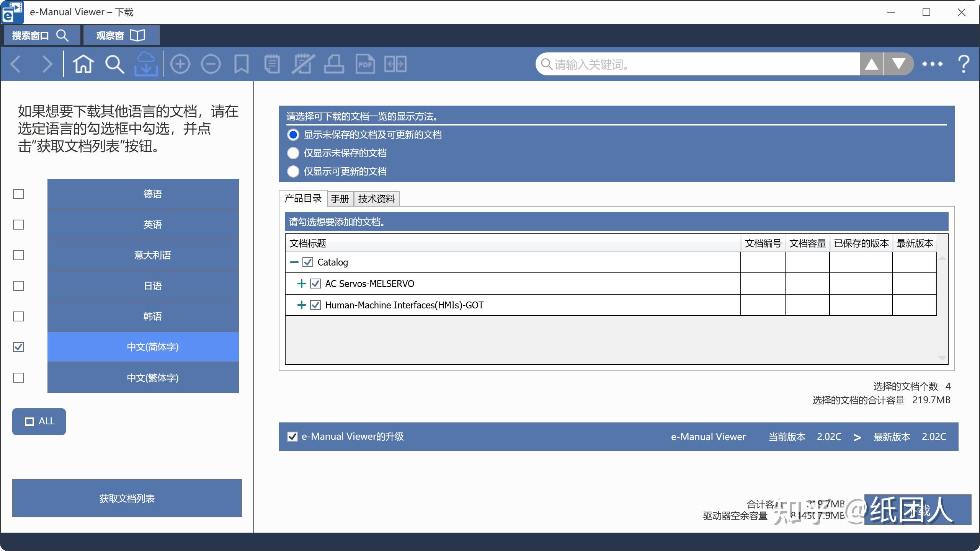This screenshot has height=551, width=980.
Task: Click the cloud download icon
Action: (x=146, y=64)
